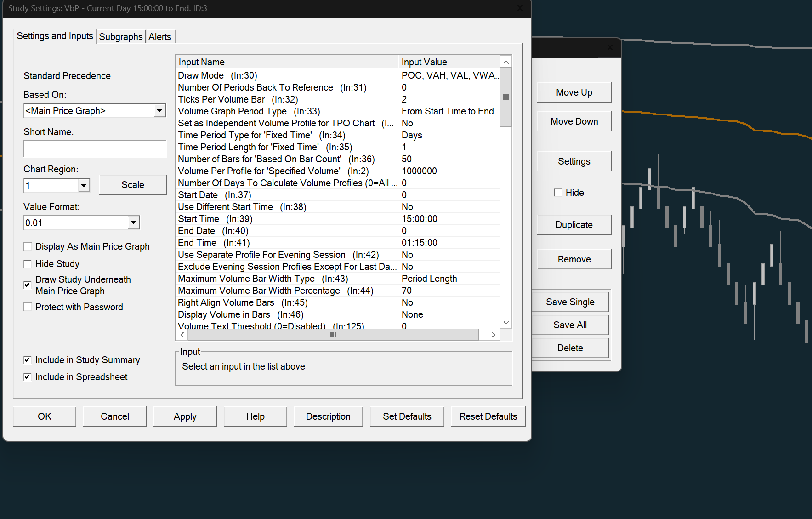Expand the Chart Region dropdown
The image size is (812, 519).
click(84, 186)
